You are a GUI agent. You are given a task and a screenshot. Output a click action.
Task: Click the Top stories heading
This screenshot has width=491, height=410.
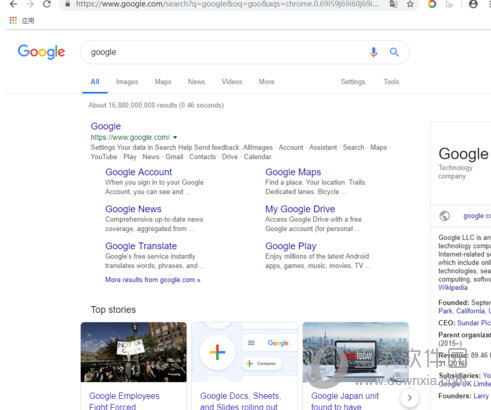click(113, 310)
